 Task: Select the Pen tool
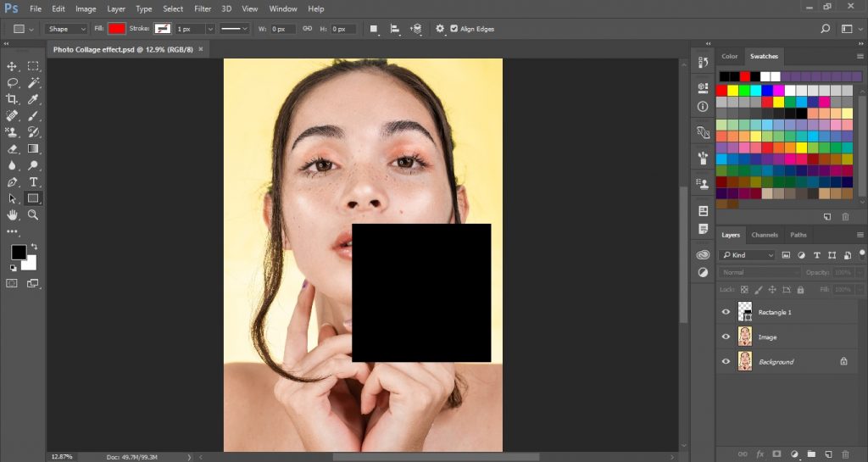tap(12, 182)
